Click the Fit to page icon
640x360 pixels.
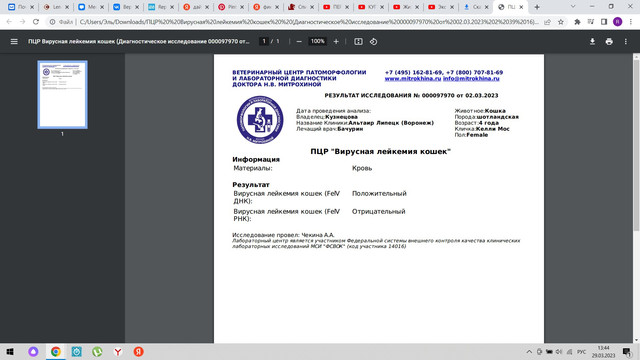358,42
